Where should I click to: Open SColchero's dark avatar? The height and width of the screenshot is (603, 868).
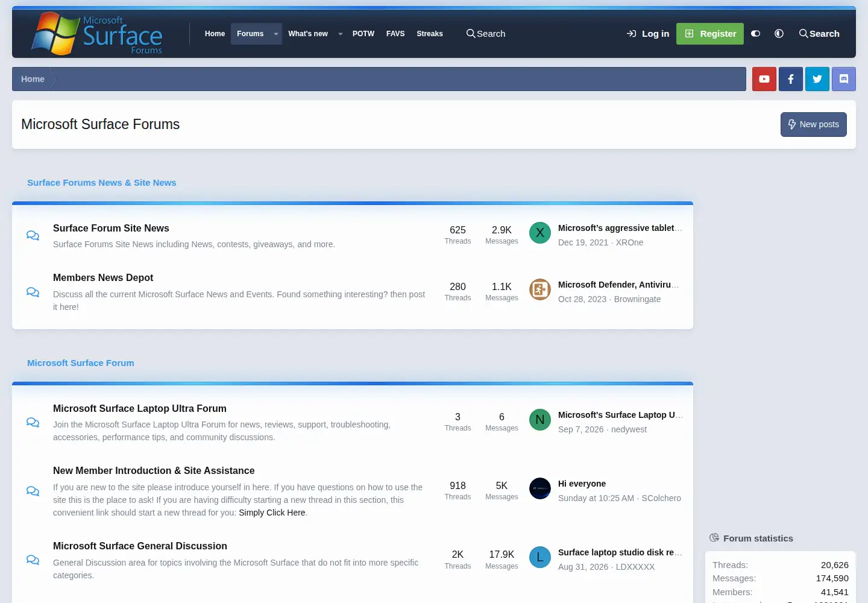click(540, 488)
